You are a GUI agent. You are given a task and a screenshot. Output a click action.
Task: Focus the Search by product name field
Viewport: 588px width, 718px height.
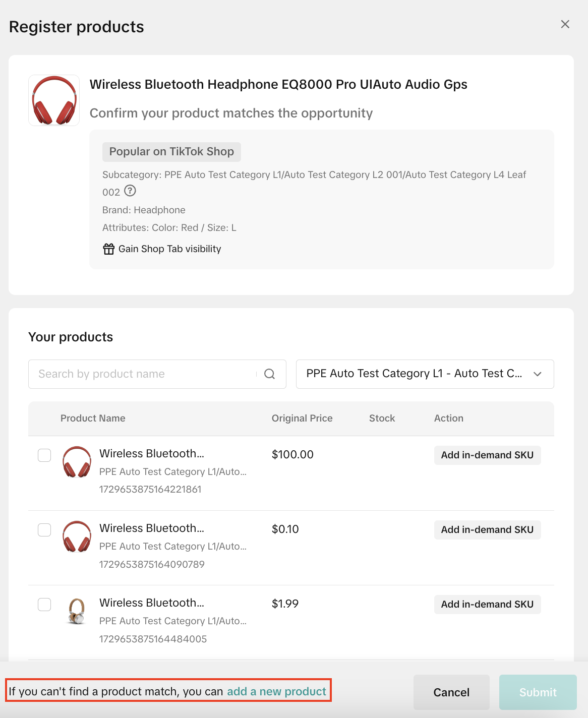pyautogui.click(x=144, y=374)
